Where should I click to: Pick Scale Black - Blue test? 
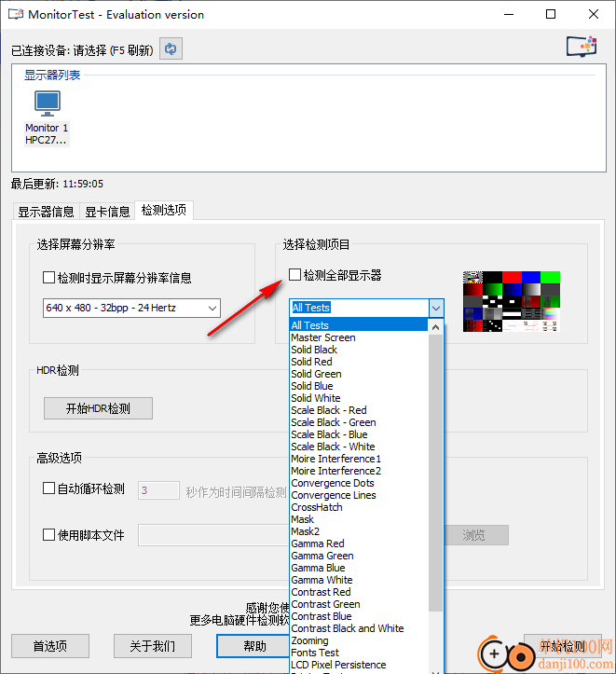click(359, 434)
